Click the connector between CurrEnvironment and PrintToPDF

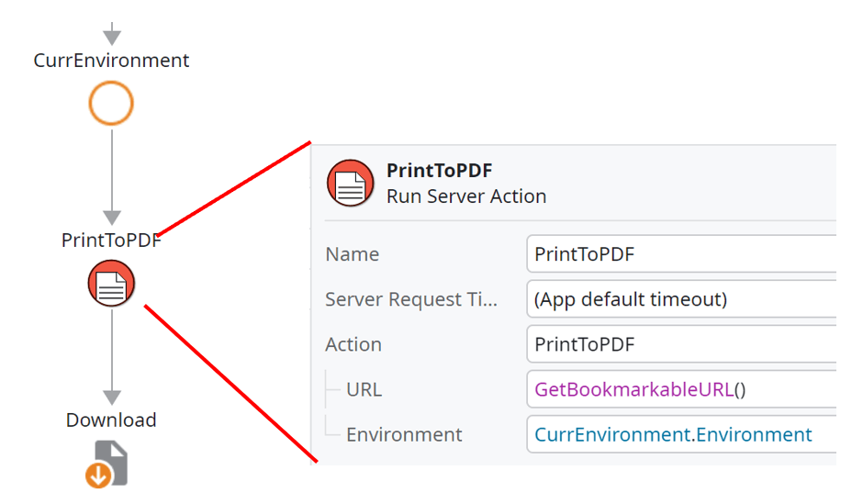pyautogui.click(x=111, y=174)
